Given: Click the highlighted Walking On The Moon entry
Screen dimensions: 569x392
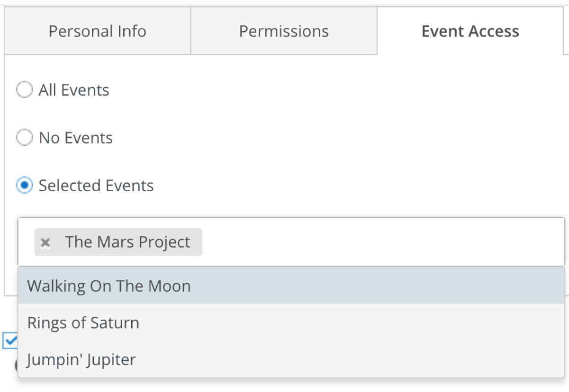Looking at the screenshot, I should (x=109, y=285).
